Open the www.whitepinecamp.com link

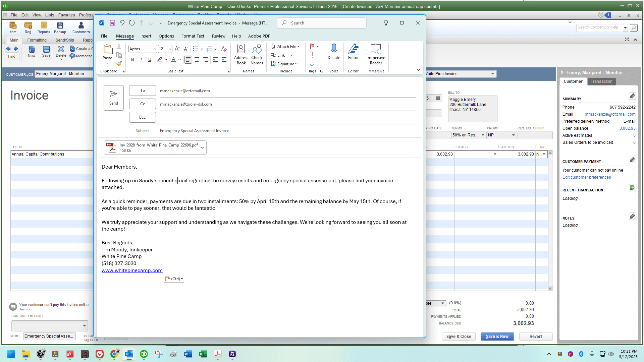coord(132,270)
